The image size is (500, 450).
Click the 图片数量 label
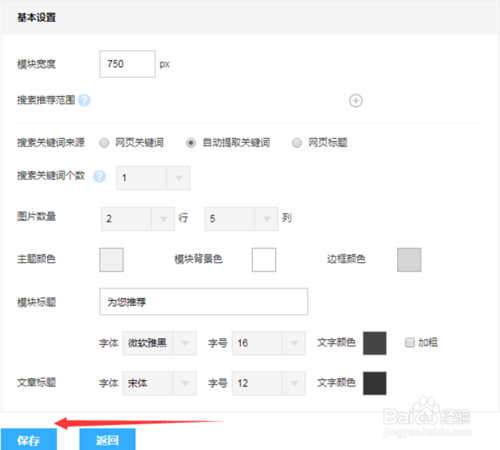coord(36,217)
